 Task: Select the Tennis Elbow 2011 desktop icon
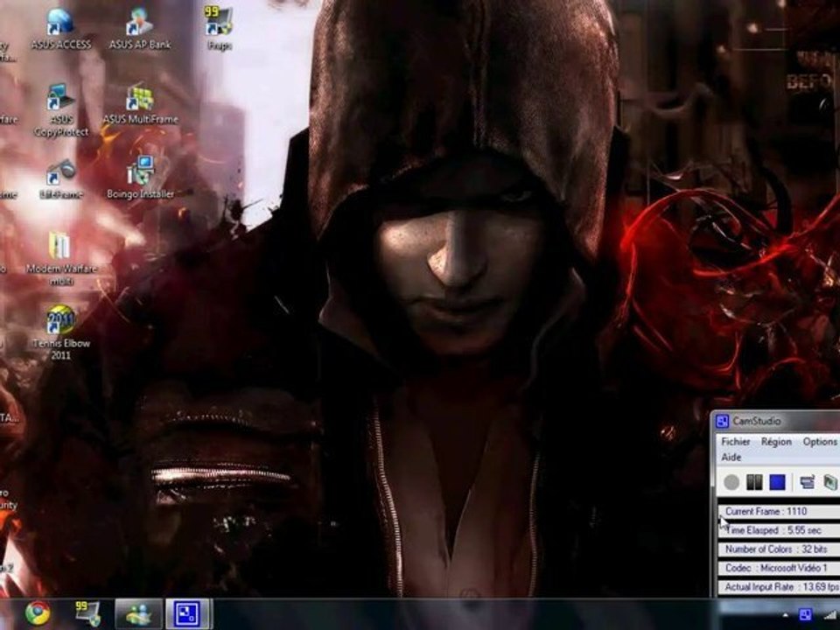pos(60,332)
